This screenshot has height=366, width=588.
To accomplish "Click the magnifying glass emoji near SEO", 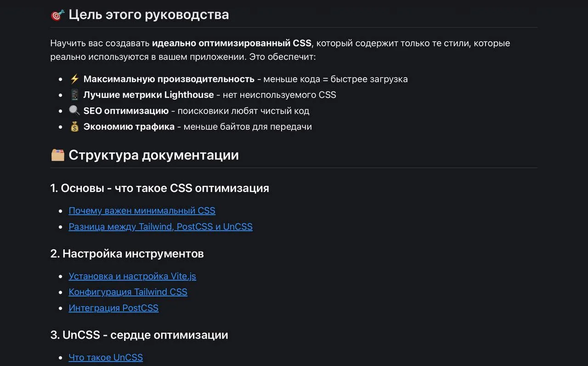I will 74,111.
